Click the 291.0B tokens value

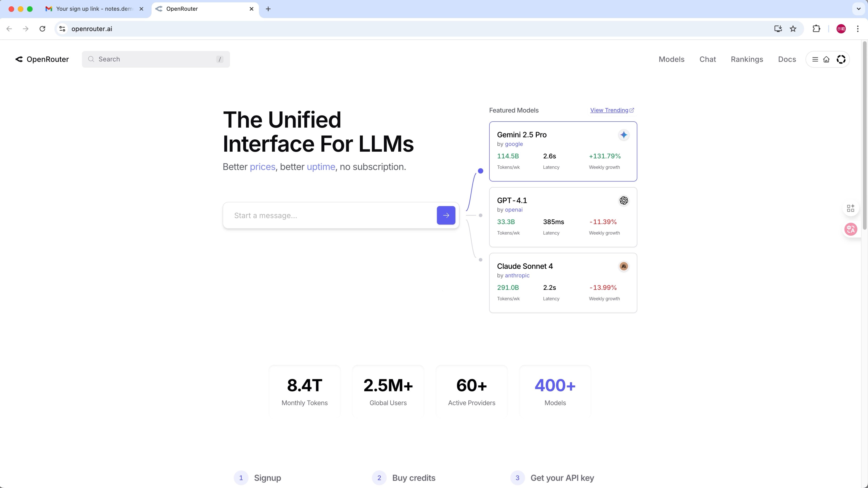tap(508, 288)
